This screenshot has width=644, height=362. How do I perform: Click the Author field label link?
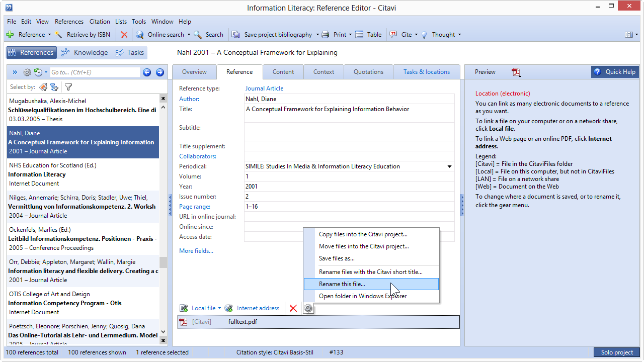coord(189,99)
